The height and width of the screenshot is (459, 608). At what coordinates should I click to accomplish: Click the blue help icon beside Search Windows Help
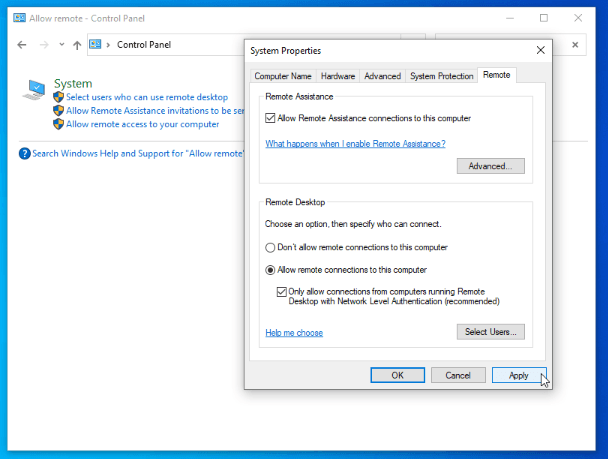pos(25,154)
